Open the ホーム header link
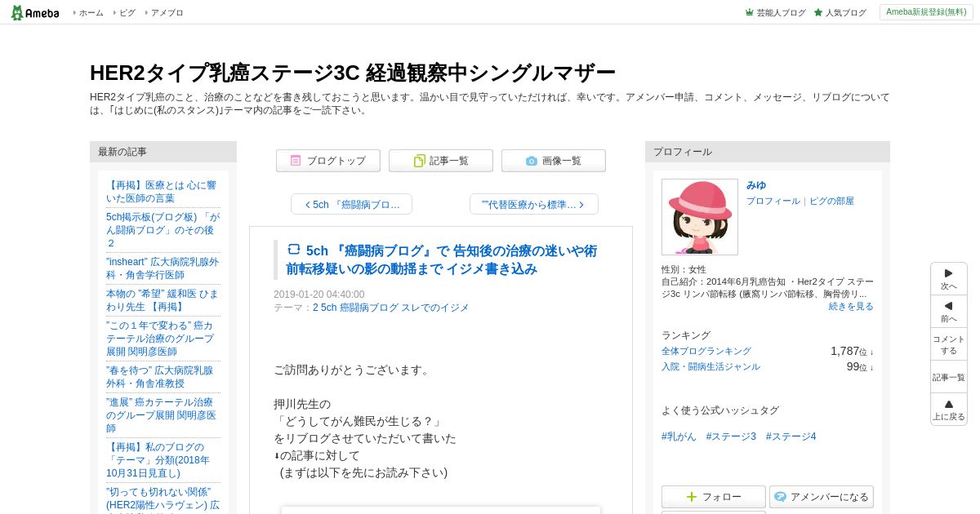The width and height of the screenshot is (980, 514). (x=91, y=13)
